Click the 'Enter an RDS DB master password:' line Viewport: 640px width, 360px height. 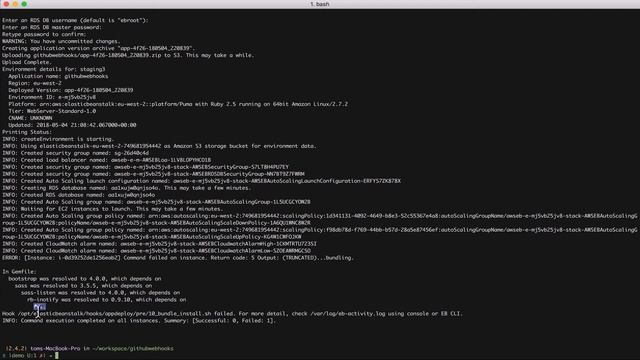pos(52,27)
